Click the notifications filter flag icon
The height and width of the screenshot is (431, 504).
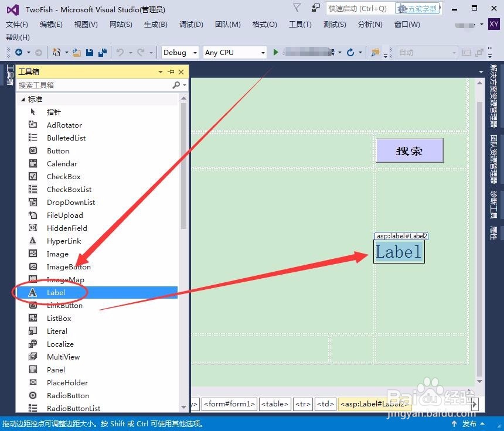pyautogui.click(x=297, y=8)
